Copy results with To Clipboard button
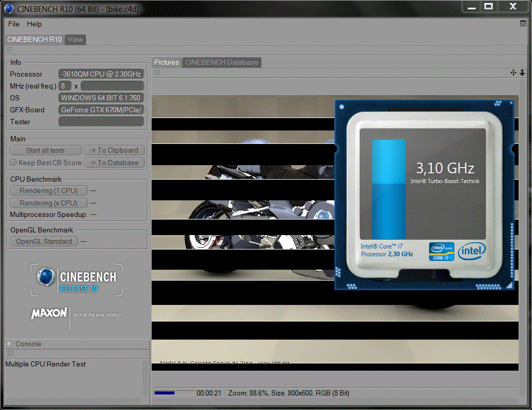Image resolution: width=532 pixels, height=410 pixels. point(114,150)
